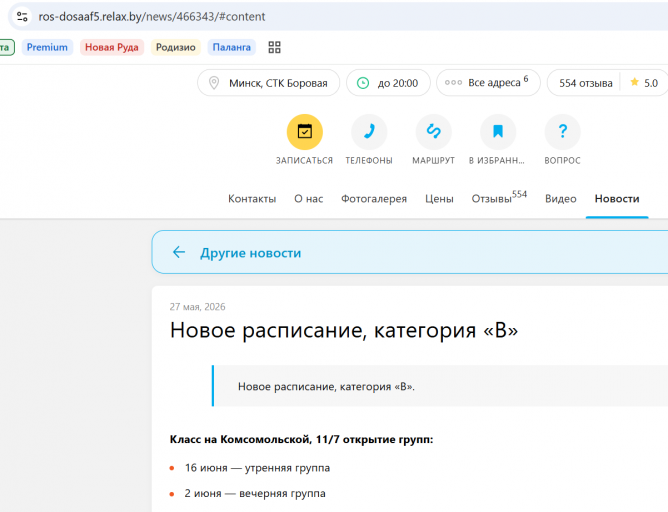Click the date 27 мая, 2026
Viewport: 668px width, 512px height.
[197, 307]
